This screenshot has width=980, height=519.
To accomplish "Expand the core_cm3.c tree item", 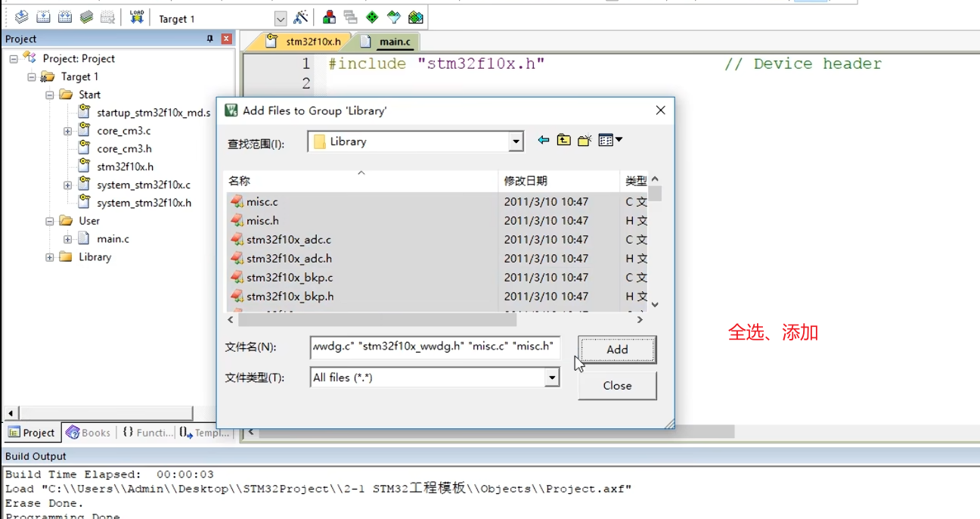I will pyautogui.click(x=67, y=130).
